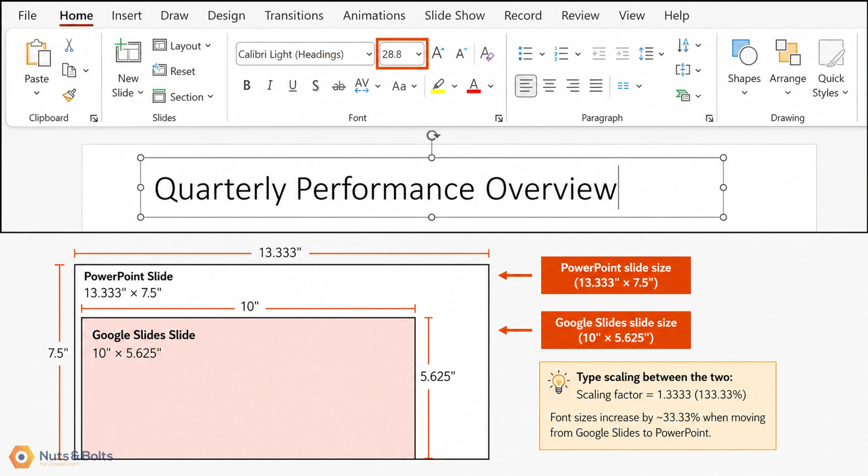Switch to the Insert tab

[x=127, y=16]
